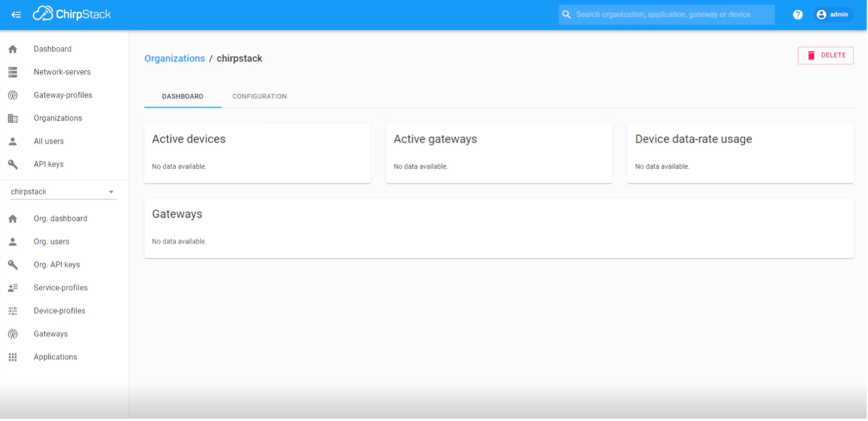Viewport: 868px width, 421px height.
Task: Open the admin user menu button
Action: (832, 15)
